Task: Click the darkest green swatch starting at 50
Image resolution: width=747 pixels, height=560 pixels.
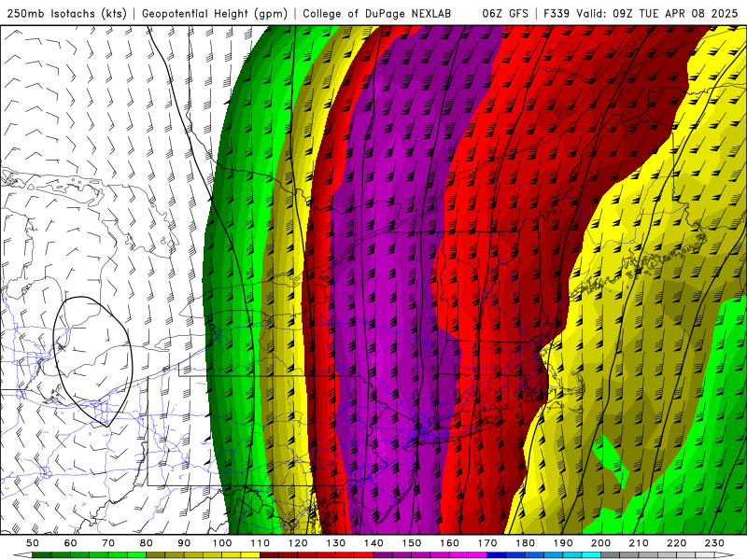Action: (41, 555)
